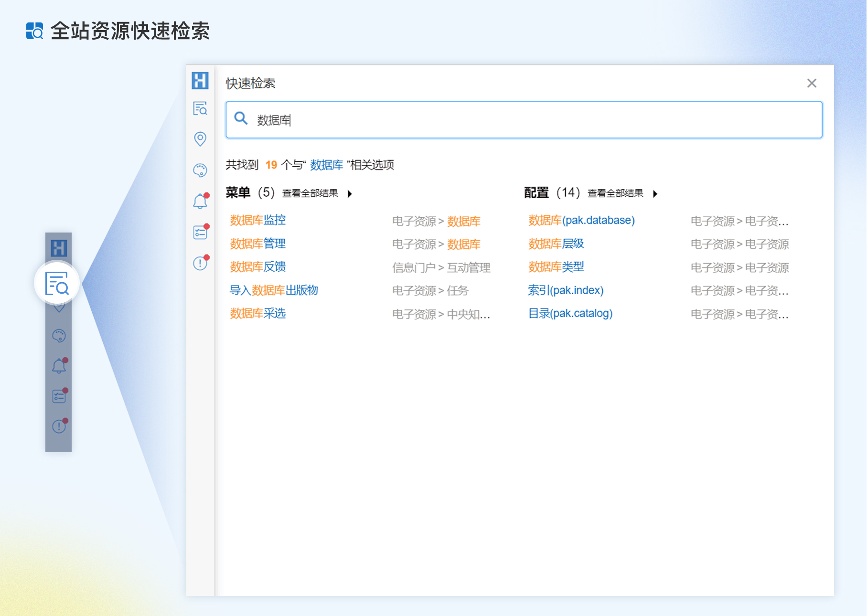Image resolution: width=867 pixels, height=616 pixels.
Task: Open quick search icon in sidebar
Action: click(200, 109)
